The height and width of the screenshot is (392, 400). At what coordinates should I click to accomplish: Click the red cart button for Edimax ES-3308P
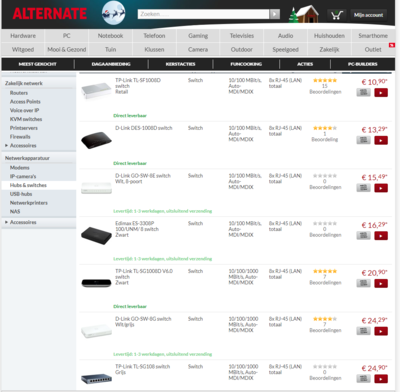point(381,236)
